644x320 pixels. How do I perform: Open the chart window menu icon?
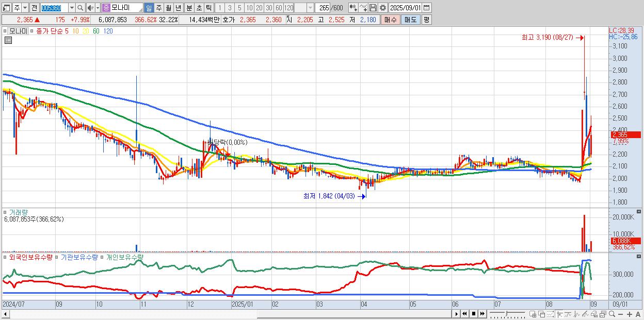point(6,8)
